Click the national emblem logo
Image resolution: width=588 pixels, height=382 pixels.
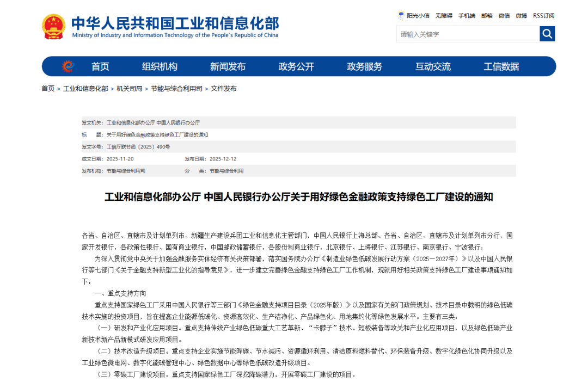pos(53,27)
